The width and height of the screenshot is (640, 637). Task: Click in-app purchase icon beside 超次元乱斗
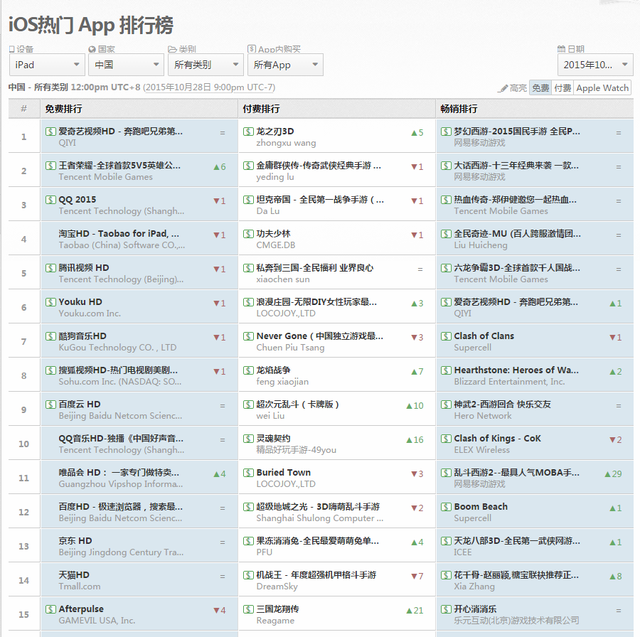(248, 404)
